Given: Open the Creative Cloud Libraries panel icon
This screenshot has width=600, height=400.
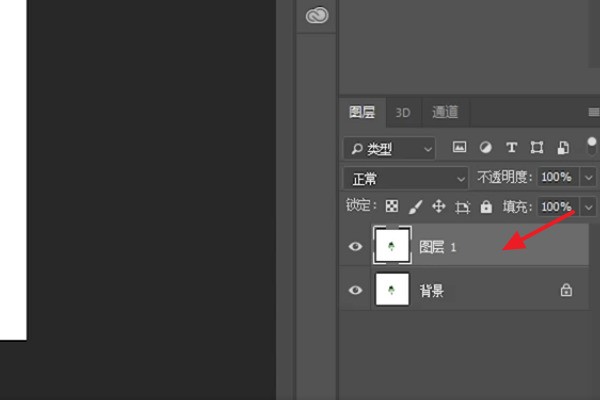Looking at the screenshot, I should coord(316,15).
